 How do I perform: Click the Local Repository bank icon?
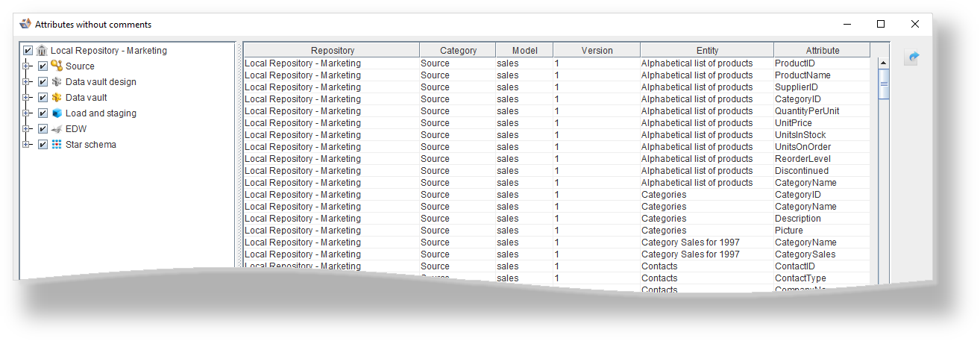(x=43, y=51)
